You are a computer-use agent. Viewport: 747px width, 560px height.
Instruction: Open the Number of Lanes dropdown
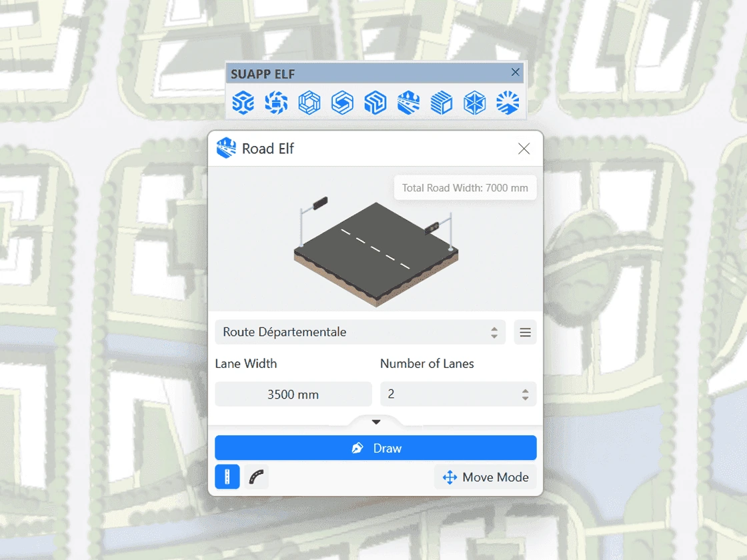(x=458, y=394)
